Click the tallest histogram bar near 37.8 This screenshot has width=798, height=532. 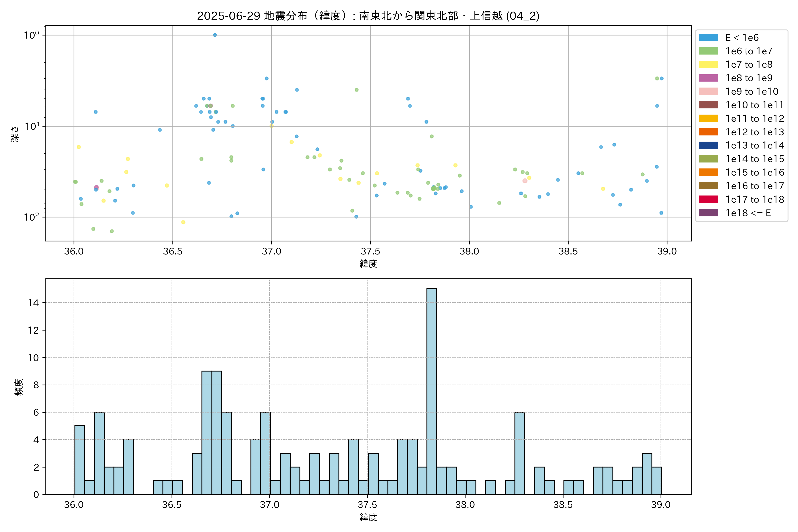432,391
